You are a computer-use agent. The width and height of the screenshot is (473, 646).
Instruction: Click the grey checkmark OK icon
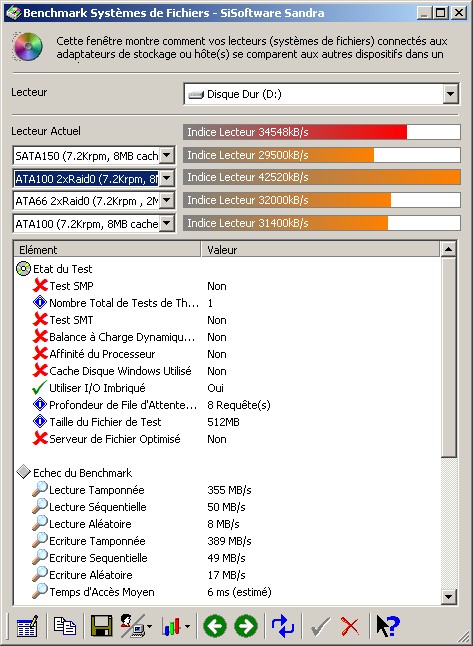320,627
